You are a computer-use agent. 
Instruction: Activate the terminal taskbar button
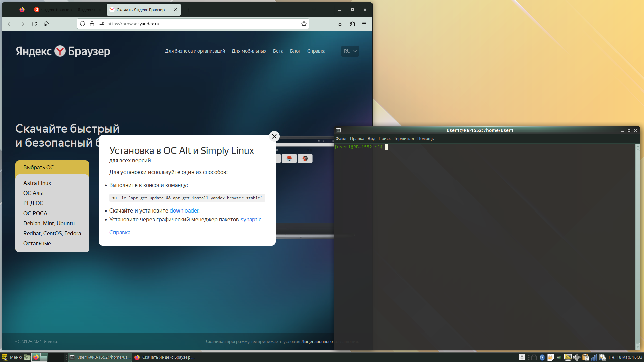pyautogui.click(x=100, y=357)
